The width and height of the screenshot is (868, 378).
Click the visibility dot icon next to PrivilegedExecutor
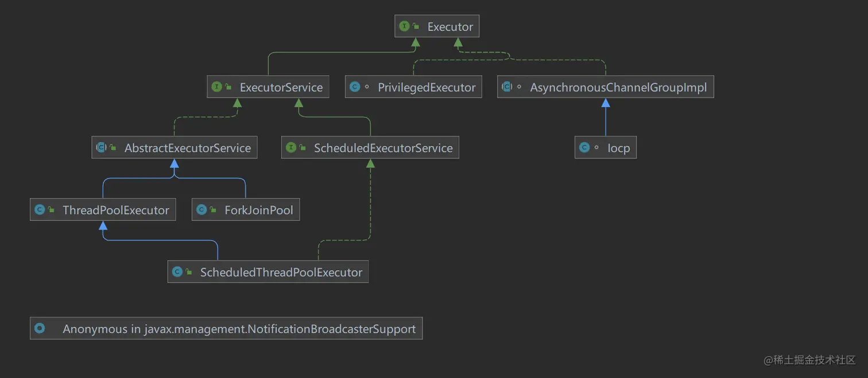[x=366, y=87]
